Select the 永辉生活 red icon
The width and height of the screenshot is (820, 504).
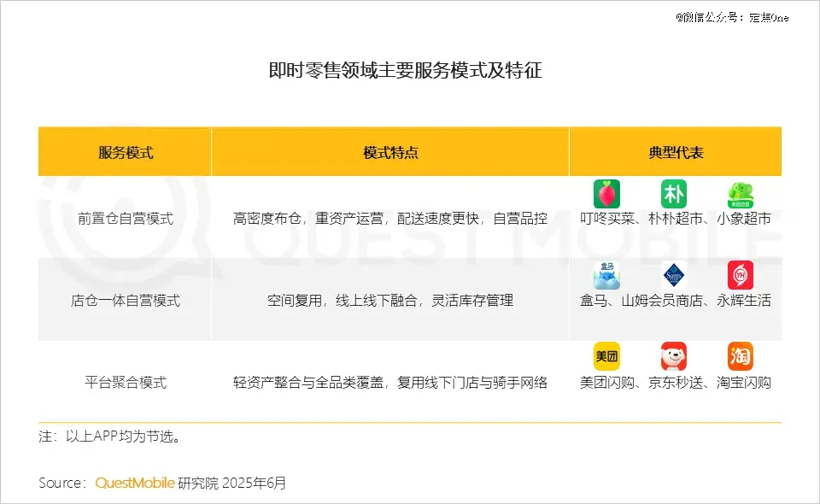click(x=741, y=276)
